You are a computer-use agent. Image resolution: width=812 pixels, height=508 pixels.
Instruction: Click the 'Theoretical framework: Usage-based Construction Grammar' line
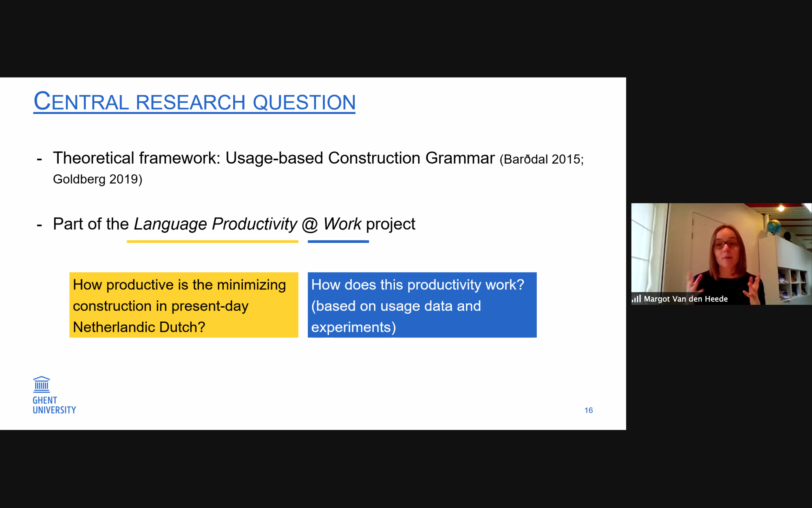(274, 158)
